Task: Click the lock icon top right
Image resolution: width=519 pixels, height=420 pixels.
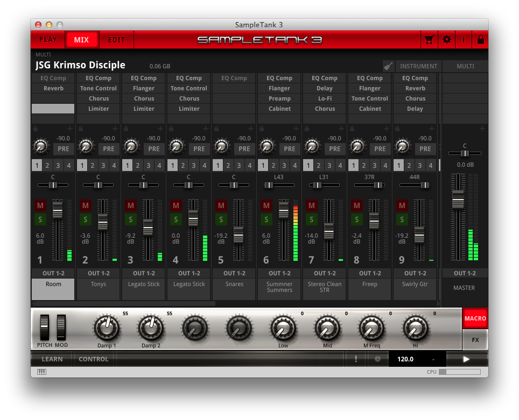Action: point(480,39)
